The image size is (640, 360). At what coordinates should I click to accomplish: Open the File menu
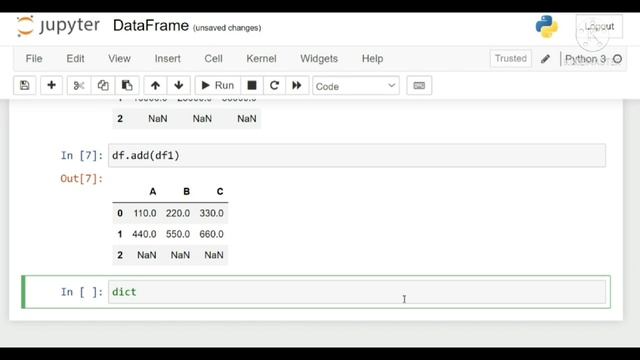click(x=34, y=59)
